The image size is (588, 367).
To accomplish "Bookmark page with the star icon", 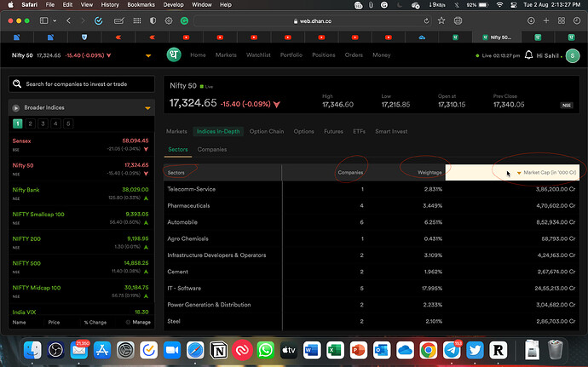I will [441, 20].
